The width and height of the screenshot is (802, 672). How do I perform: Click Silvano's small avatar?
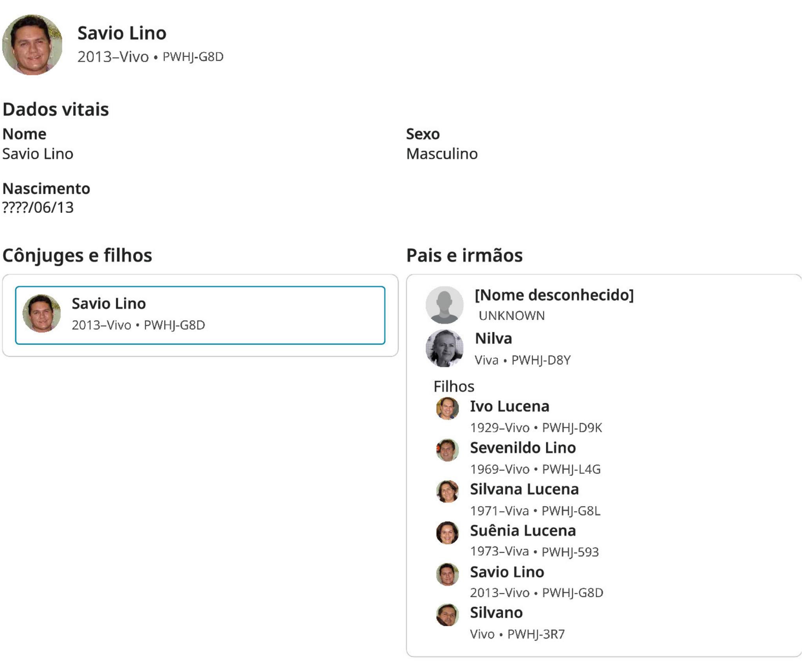447,615
